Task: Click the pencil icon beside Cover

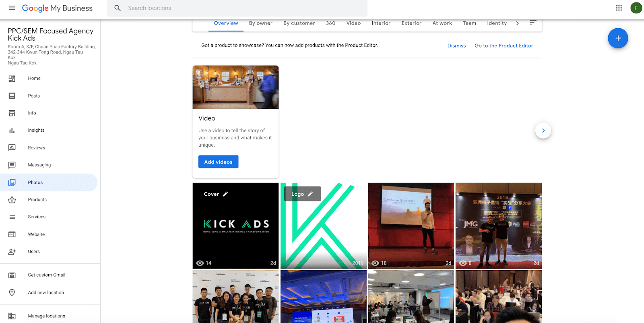Action: coord(225,194)
